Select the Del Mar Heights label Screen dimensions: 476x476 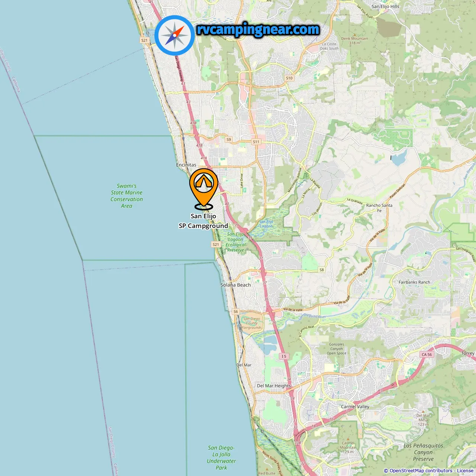(274, 386)
